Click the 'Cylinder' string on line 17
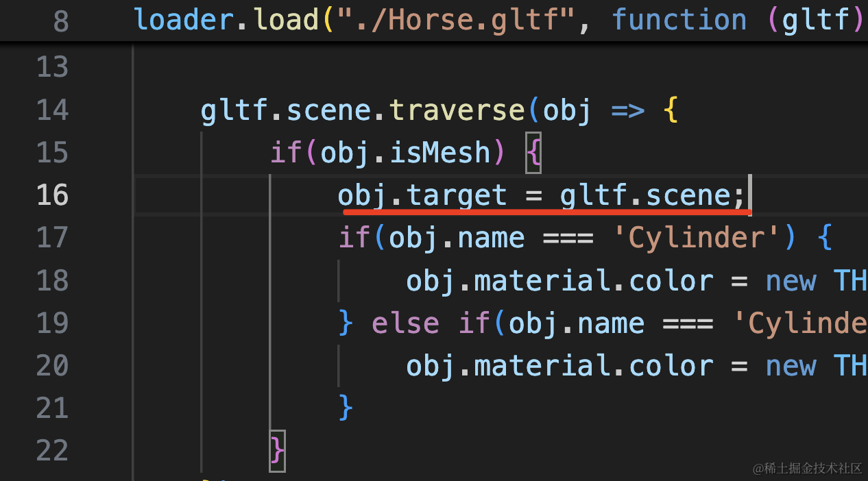The width and height of the screenshot is (868, 481). tap(697, 238)
